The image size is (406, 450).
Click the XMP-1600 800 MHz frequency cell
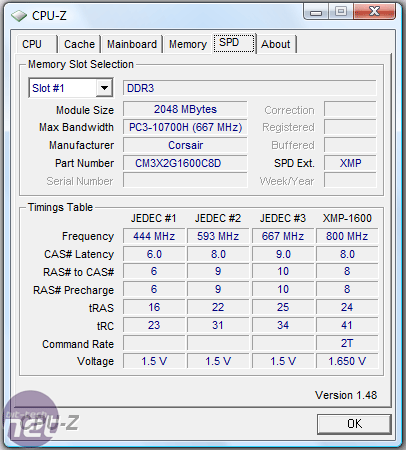tap(347, 236)
